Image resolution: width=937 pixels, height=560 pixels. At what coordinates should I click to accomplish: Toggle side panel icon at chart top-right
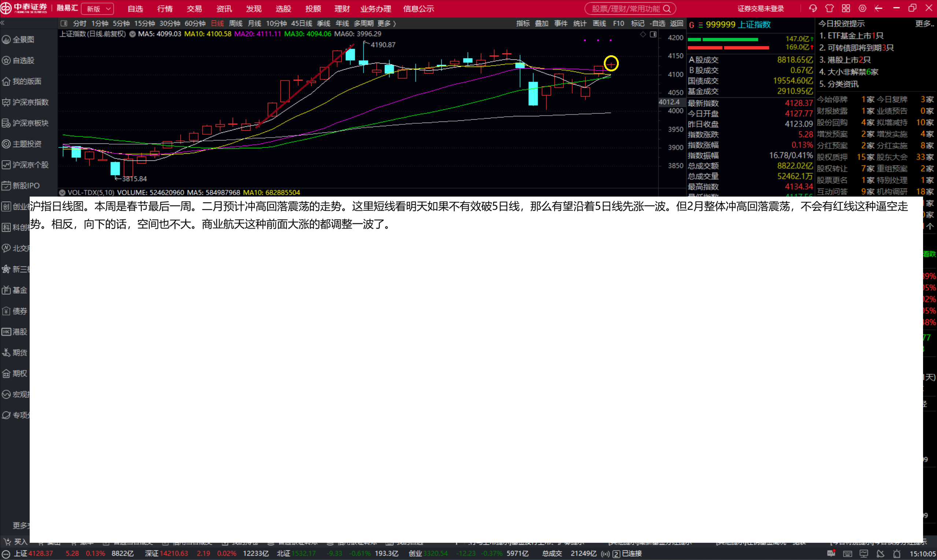pyautogui.click(x=653, y=34)
